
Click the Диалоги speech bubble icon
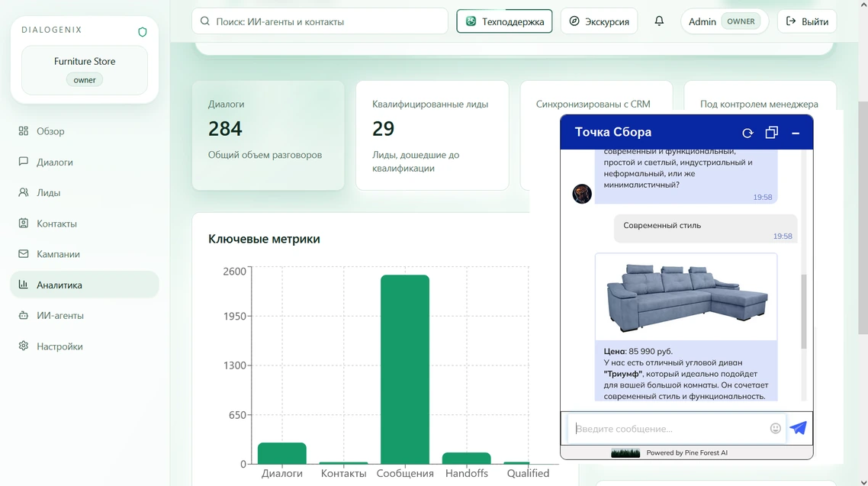pyautogui.click(x=23, y=162)
